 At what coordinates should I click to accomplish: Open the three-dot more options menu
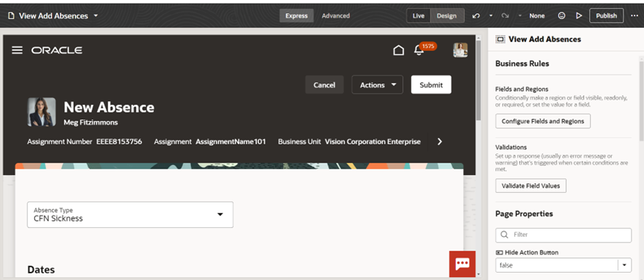(x=634, y=15)
